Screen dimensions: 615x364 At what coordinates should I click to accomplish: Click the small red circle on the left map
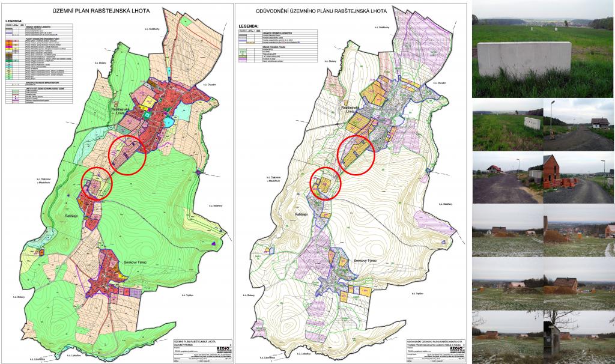(96, 183)
